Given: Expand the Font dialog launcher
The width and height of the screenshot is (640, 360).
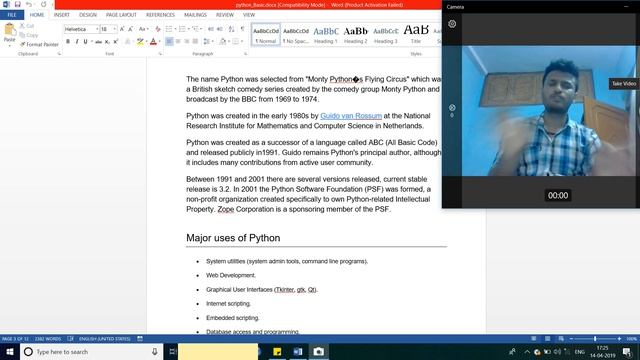Looking at the screenshot, I should 160,54.
